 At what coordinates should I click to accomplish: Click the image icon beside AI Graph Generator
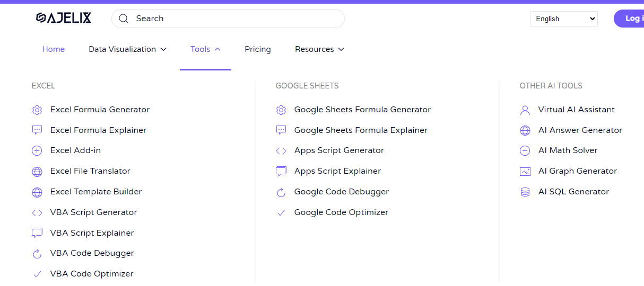[525, 172]
